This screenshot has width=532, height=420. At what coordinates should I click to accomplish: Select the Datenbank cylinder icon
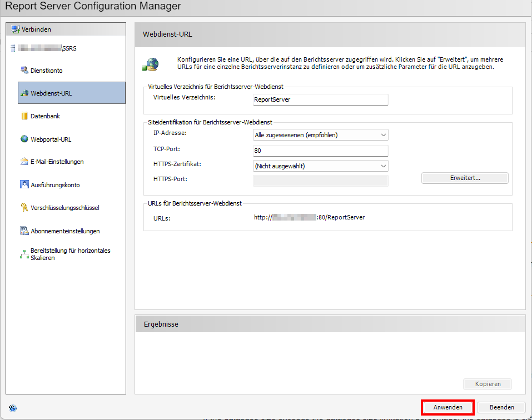(24, 116)
